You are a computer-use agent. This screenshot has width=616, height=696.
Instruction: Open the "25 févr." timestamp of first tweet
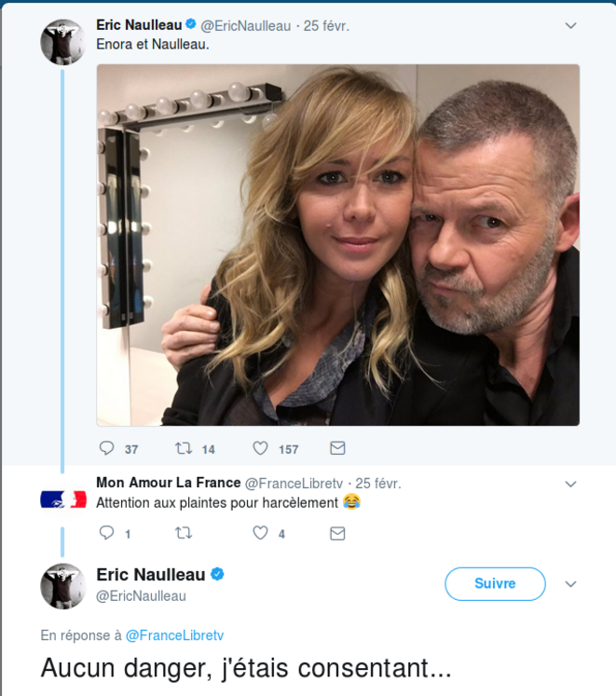[x=326, y=26]
